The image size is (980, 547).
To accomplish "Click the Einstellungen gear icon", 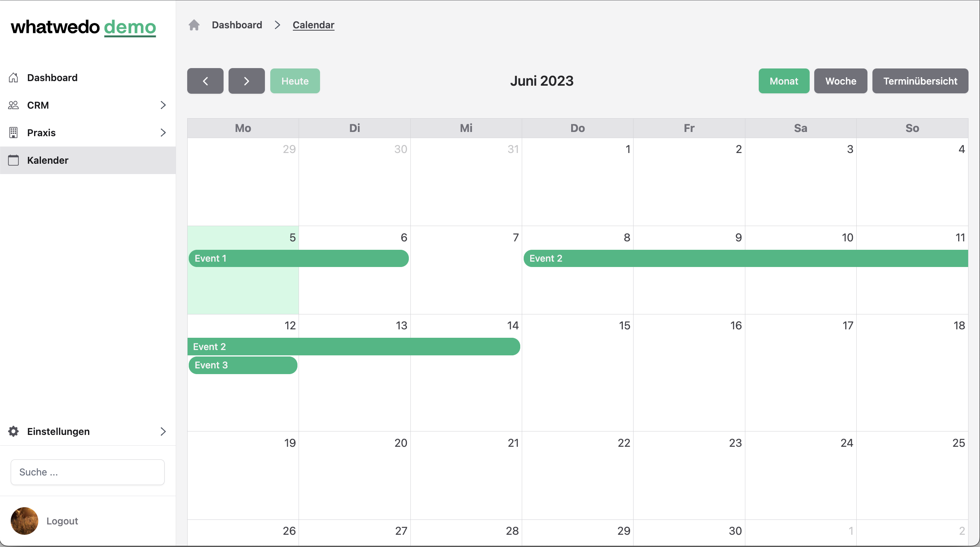I will coord(13,431).
